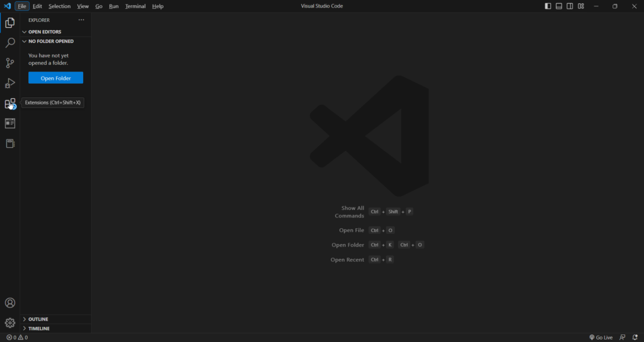Click the blue Open Folder button
Image resolution: width=644 pixels, height=342 pixels.
56,78
